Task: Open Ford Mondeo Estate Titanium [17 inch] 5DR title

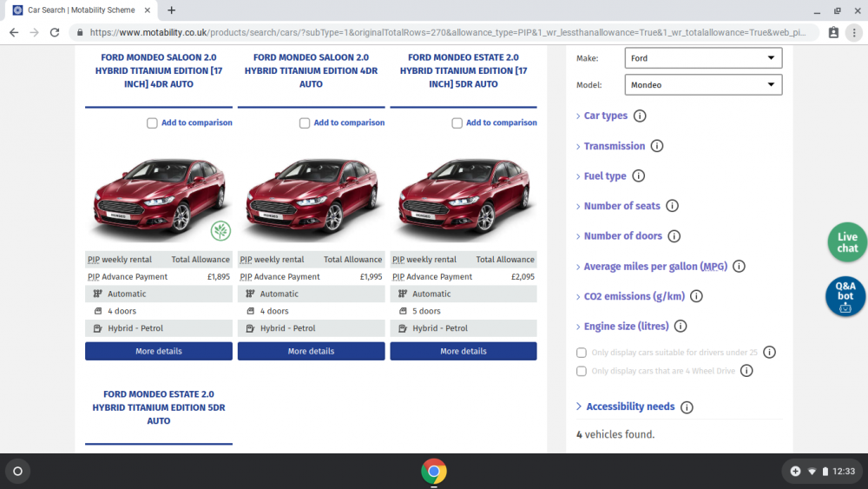Action: [x=464, y=71]
